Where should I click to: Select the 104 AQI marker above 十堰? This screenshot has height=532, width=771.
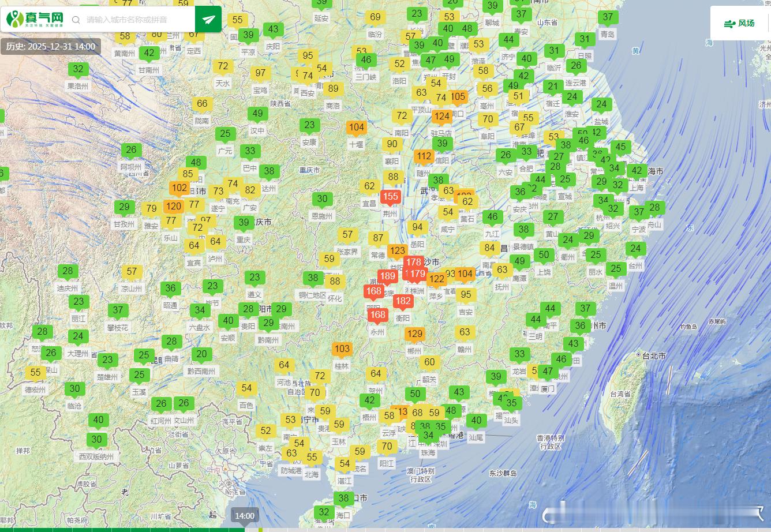357,128
